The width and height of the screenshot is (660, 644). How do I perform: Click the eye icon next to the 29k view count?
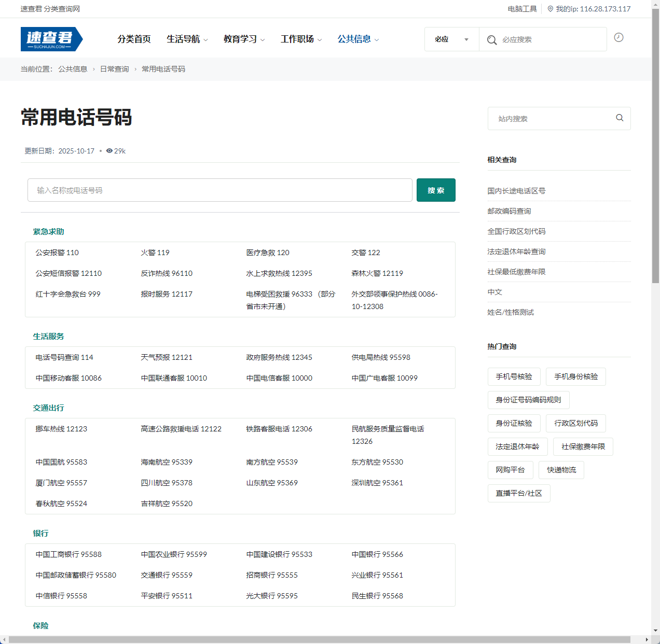[x=109, y=151]
